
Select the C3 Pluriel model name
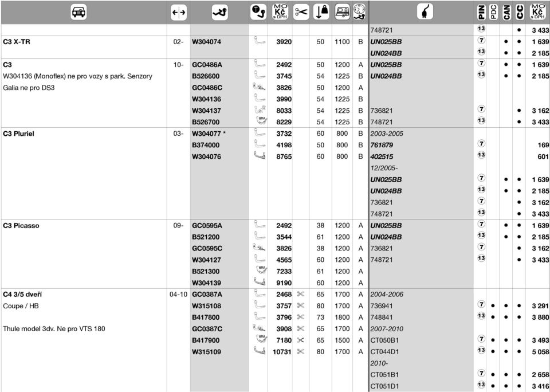point(18,134)
